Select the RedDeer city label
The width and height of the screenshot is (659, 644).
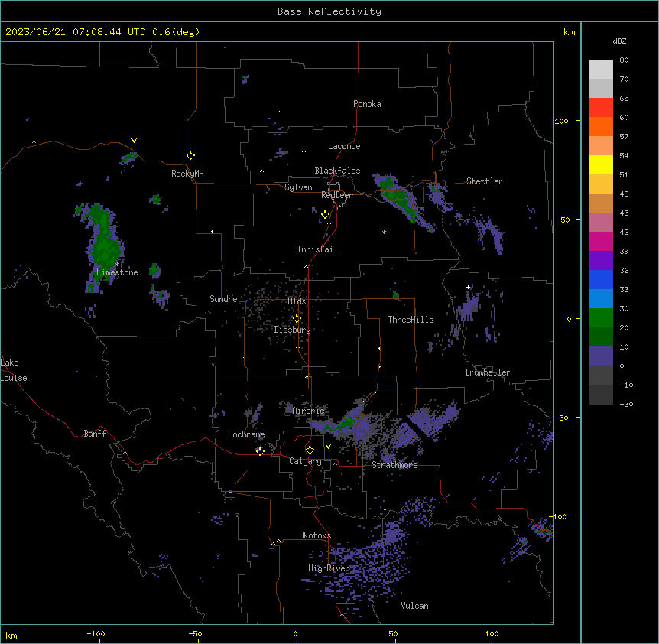[x=336, y=195]
